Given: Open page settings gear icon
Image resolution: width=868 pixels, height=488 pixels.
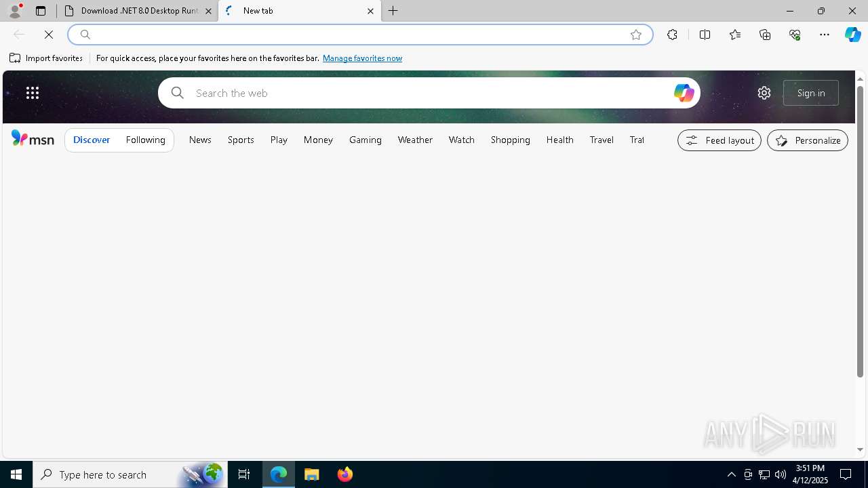Looking at the screenshot, I should click(x=764, y=93).
